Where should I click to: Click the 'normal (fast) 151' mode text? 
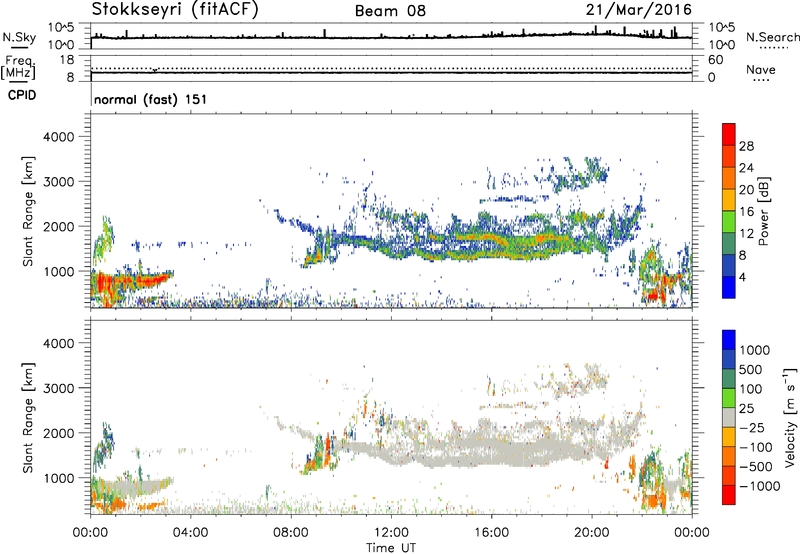point(151,99)
